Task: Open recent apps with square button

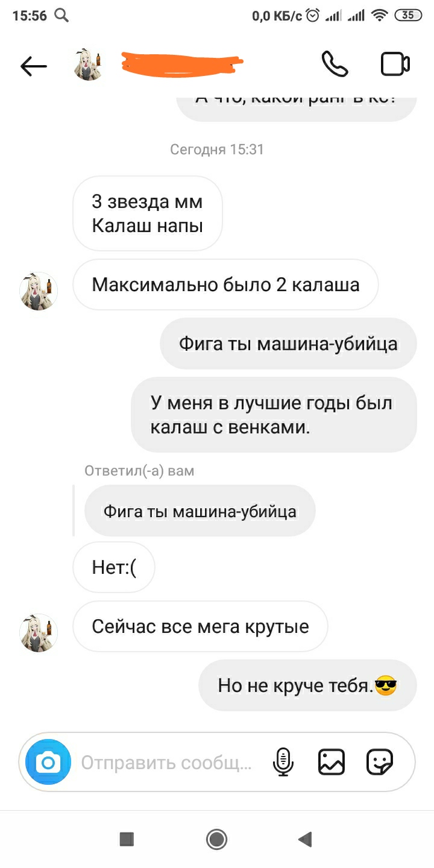Action: tap(127, 839)
